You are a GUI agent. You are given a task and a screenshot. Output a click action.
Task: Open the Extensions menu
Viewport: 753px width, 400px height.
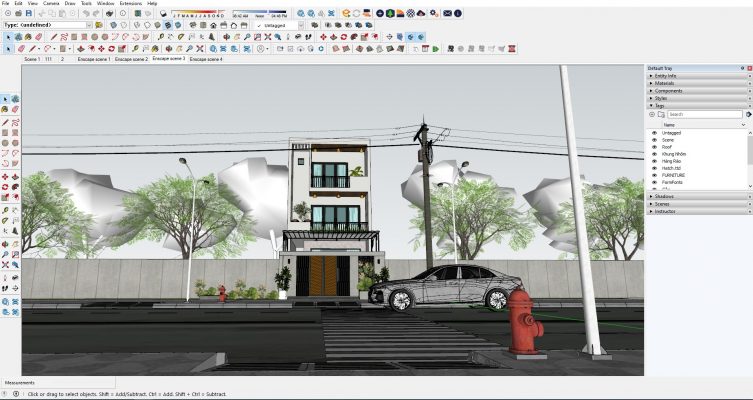pos(130,3)
